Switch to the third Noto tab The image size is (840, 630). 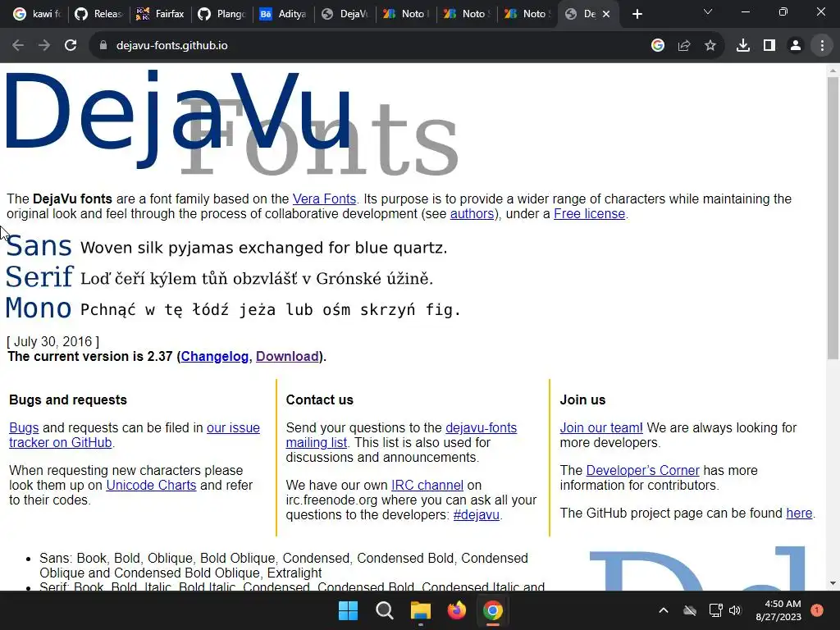click(x=528, y=15)
